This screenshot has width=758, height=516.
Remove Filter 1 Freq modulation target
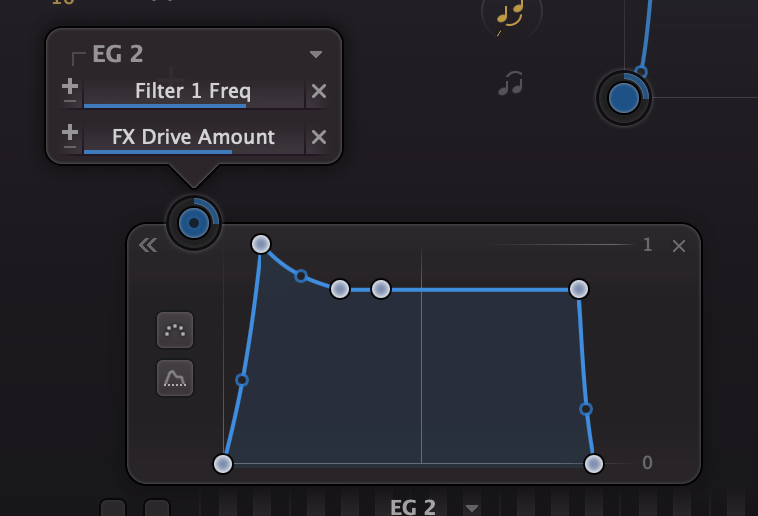click(x=319, y=91)
